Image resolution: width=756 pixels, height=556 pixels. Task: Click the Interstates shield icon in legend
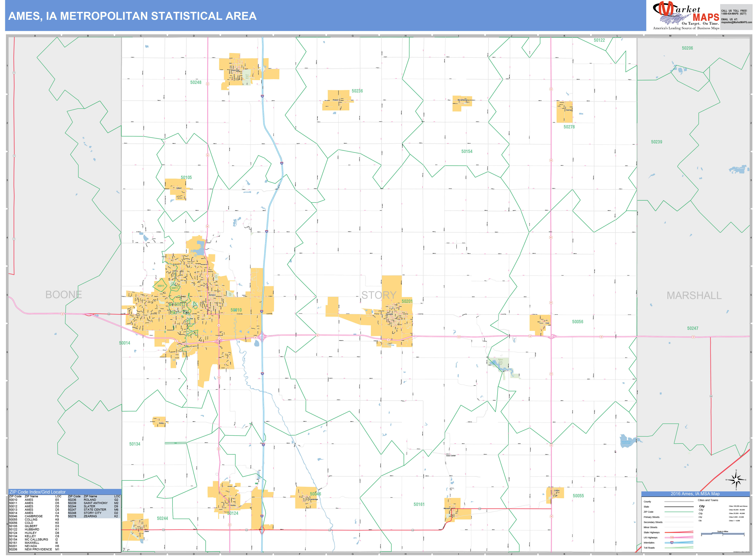[672, 542]
